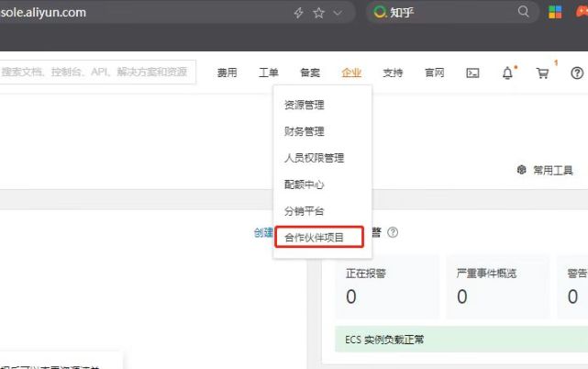Select 人员权限管理 from dropdown
Image resolution: width=588 pixels, height=369 pixels.
[315, 158]
